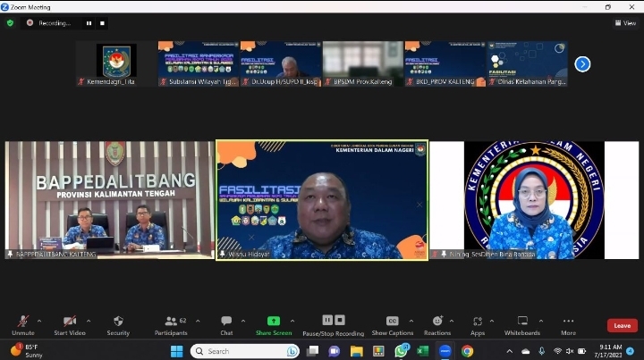This screenshot has width=644, height=360.
Task: Toggle Show Captions
Action: point(393,322)
